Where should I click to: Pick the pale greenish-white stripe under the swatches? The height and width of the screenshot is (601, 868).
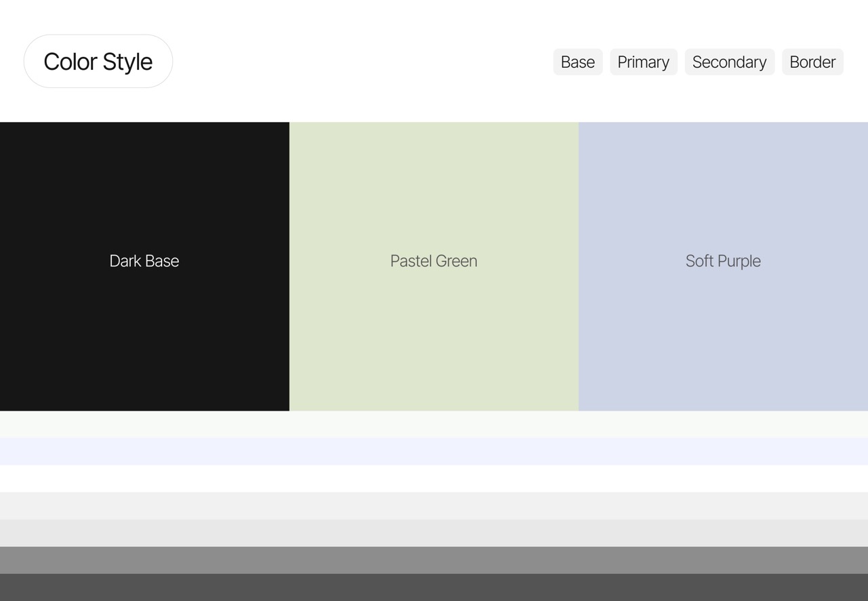pos(434,424)
